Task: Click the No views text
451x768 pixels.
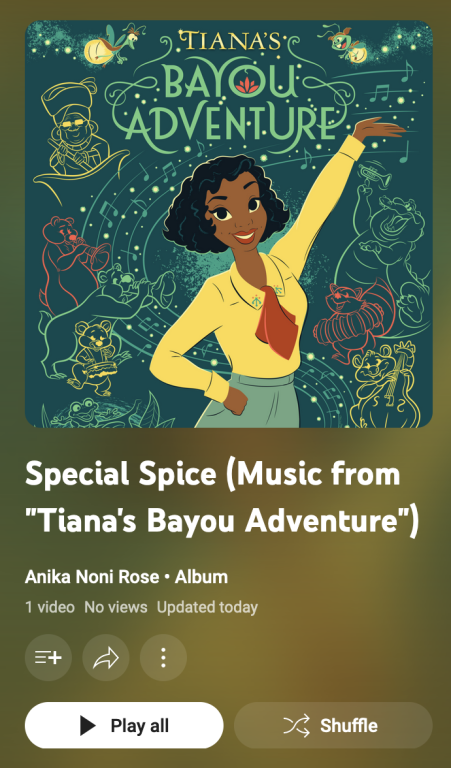Action: coord(116,607)
